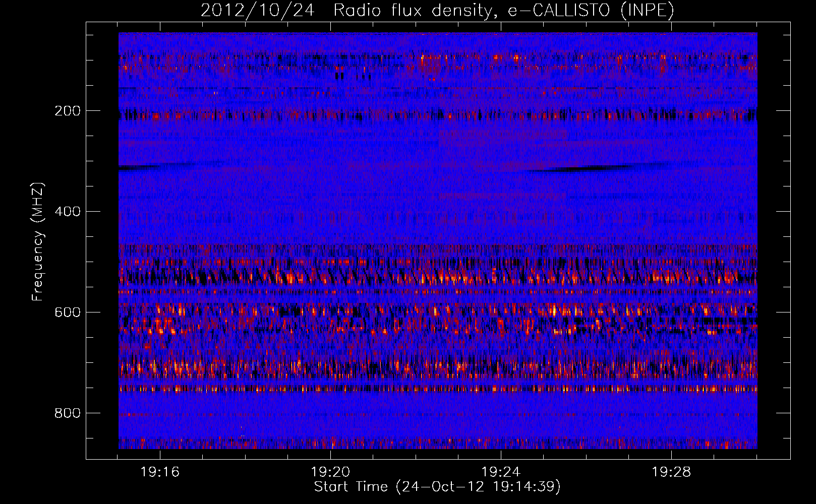
Task: Click the 'Frequency (MHZ)' axis label
Action: coord(38,241)
